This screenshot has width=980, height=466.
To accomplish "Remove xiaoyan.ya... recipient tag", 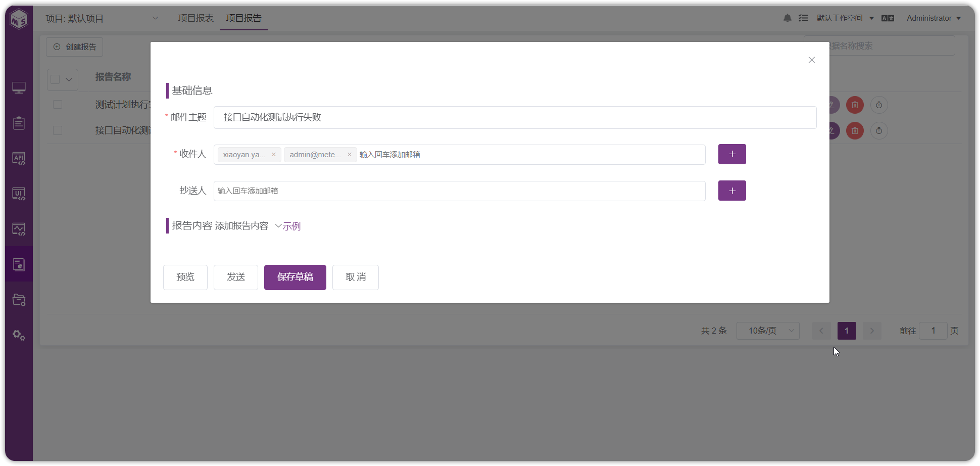I will click(x=274, y=155).
